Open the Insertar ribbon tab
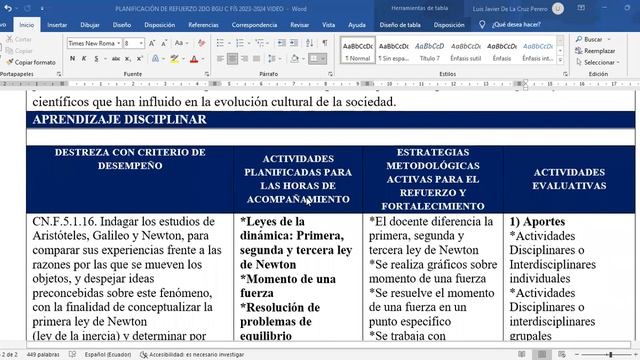This screenshot has width=640, height=360. [57, 25]
